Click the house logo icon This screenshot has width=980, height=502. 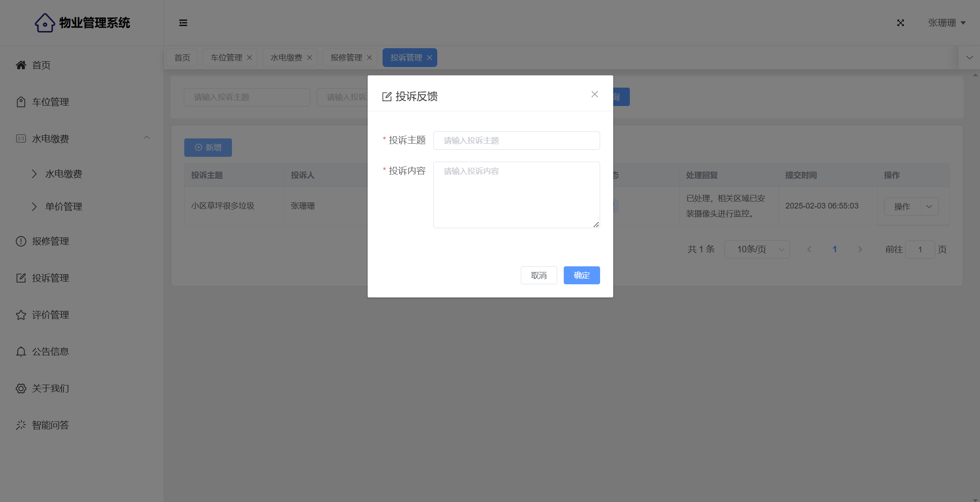click(45, 23)
